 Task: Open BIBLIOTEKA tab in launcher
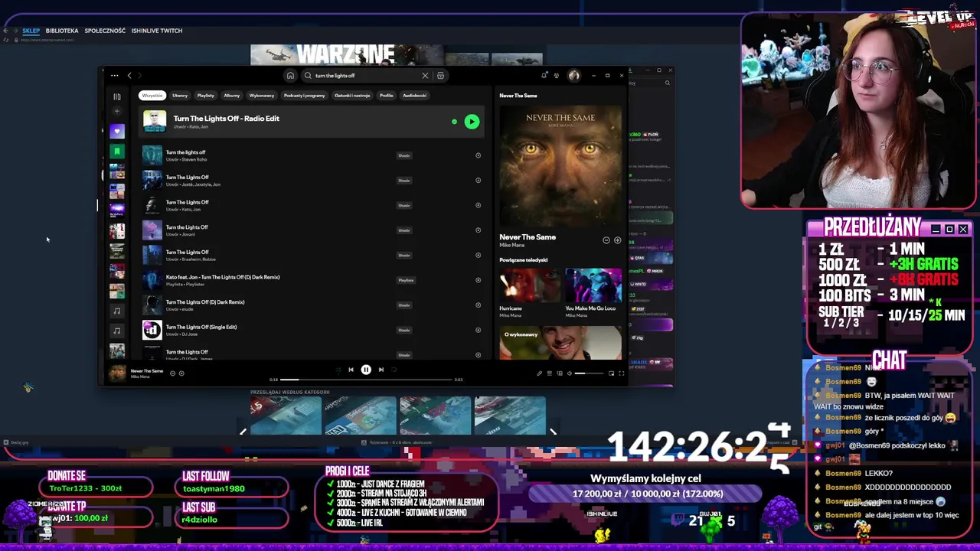(62, 31)
